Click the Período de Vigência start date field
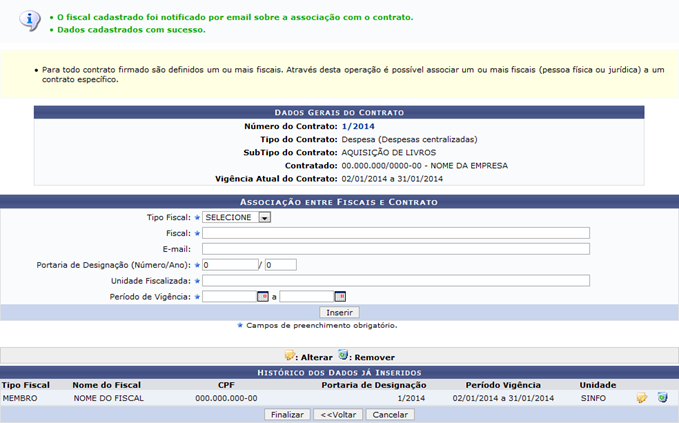The width and height of the screenshot is (679, 423). coord(230,297)
